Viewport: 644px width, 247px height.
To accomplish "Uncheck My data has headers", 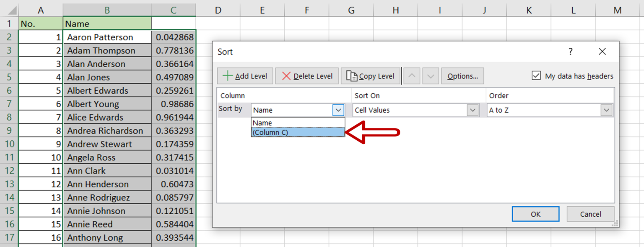I will (536, 76).
